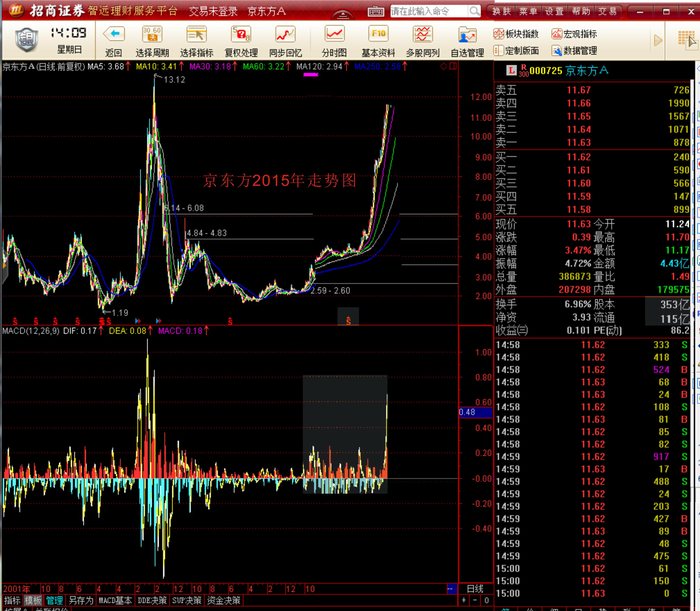Open 选择周期 period selector icon
The width and height of the screenshot is (700, 611).
click(152, 34)
